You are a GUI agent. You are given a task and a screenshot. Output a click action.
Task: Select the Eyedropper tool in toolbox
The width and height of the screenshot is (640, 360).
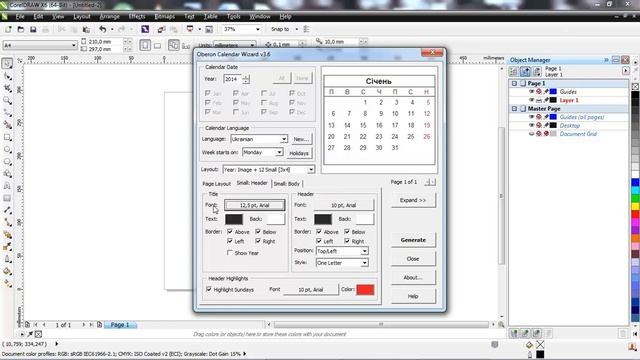(x=7, y=247)
